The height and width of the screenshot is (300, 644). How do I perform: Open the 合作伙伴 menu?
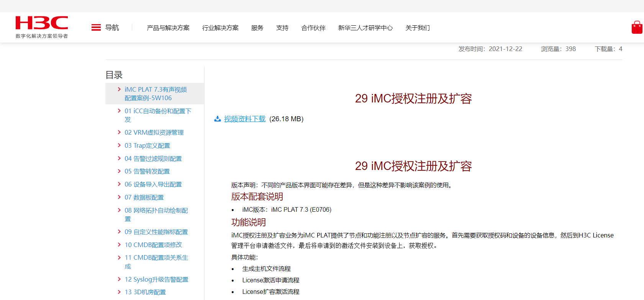(x=313, y=28)
